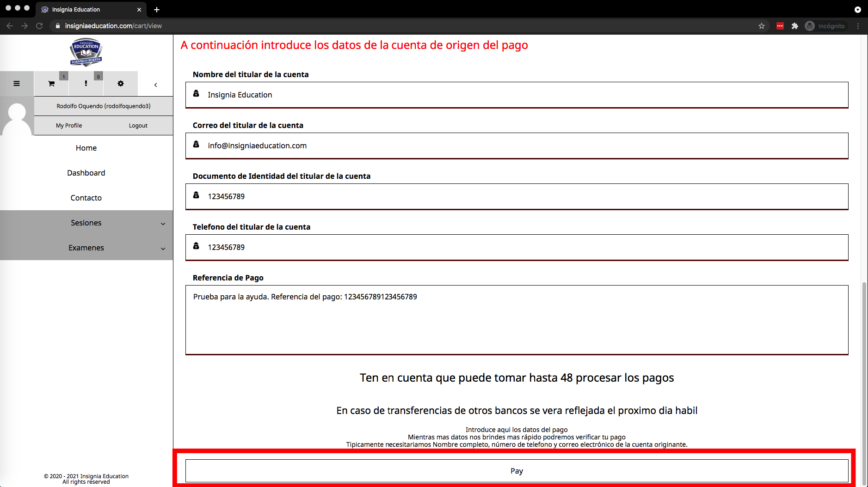The height and width of the screenshot is (487, 868).
Task: Log out using Logout link
Action: point(138,125)
